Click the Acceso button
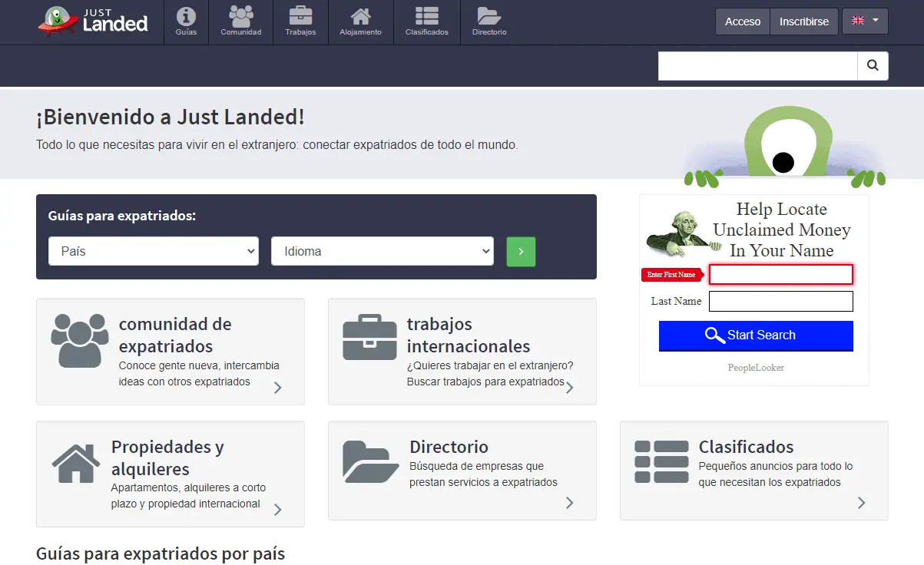This screenshot has width=924, height=565. click(x=743, y=21)
